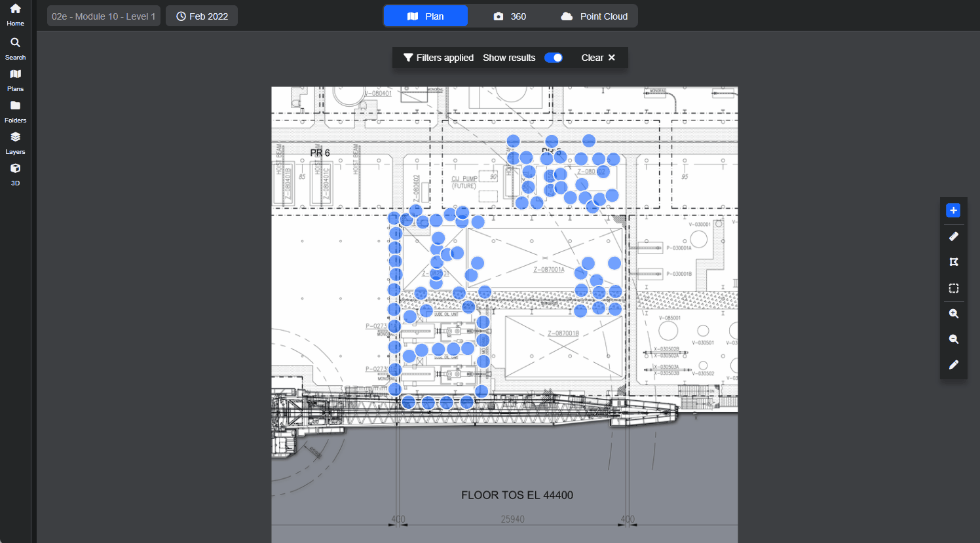
Task: Click the Filters applied label
Action: 445,58
